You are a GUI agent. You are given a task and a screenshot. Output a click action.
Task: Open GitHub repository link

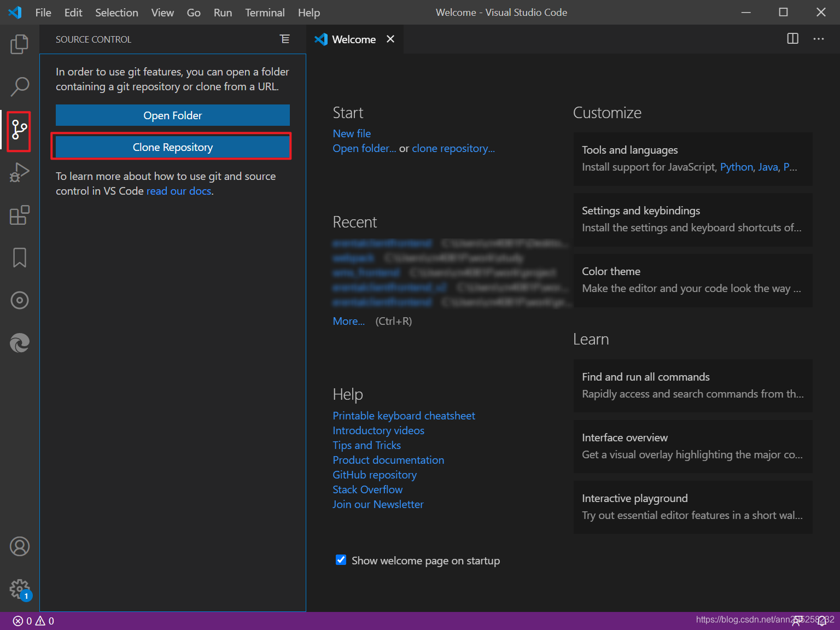[375, 475]
